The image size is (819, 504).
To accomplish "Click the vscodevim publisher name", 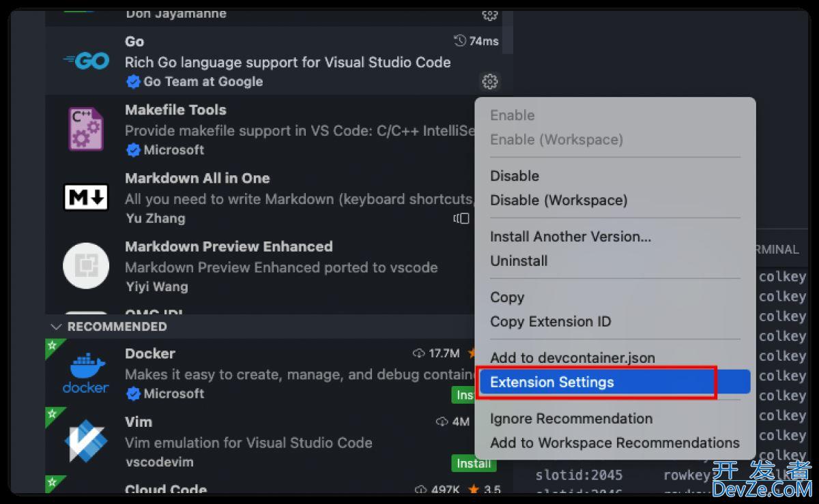I will [159, 462].
